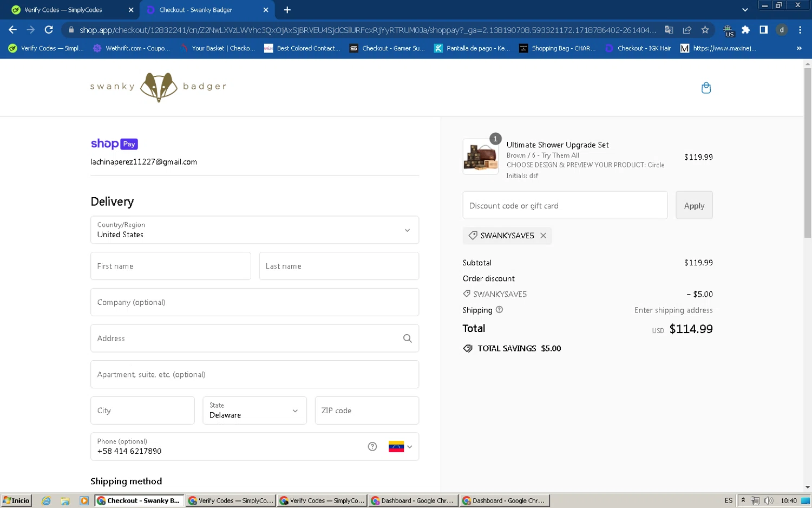
Task: Open the Your Basket | Checko... bookmark
Action: click(217, 48)
